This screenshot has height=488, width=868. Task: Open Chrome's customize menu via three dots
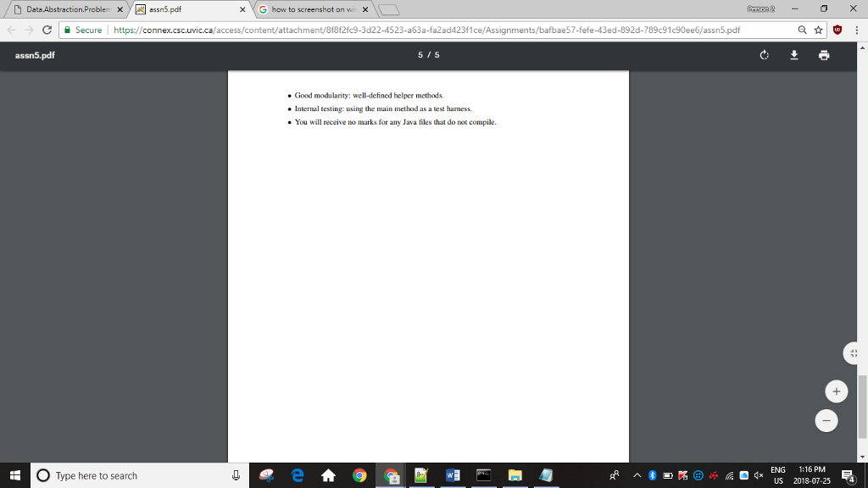(x=858, y=30)
